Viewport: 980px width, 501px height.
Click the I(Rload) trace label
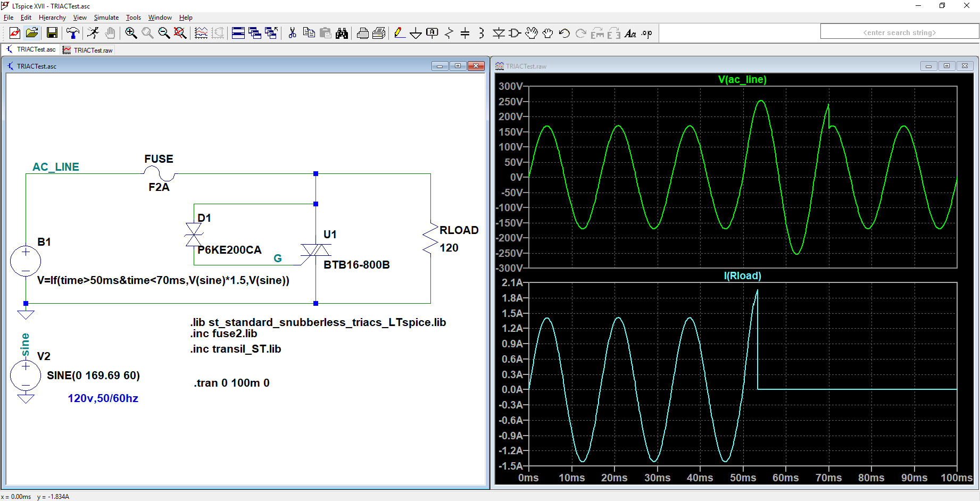pyautogui.click(x=742, y=275)
